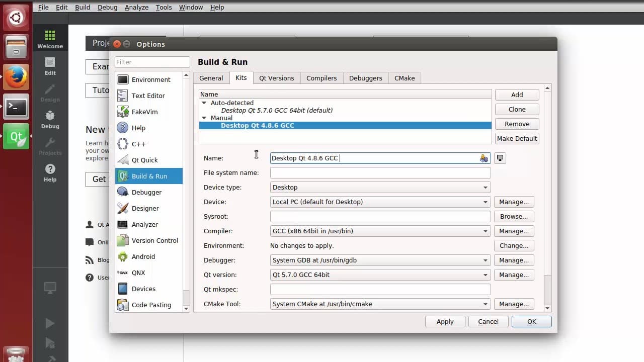This screenshot has width=644, height=362.
Task: Open Files manager from the dock
Action: click(16, 47)
